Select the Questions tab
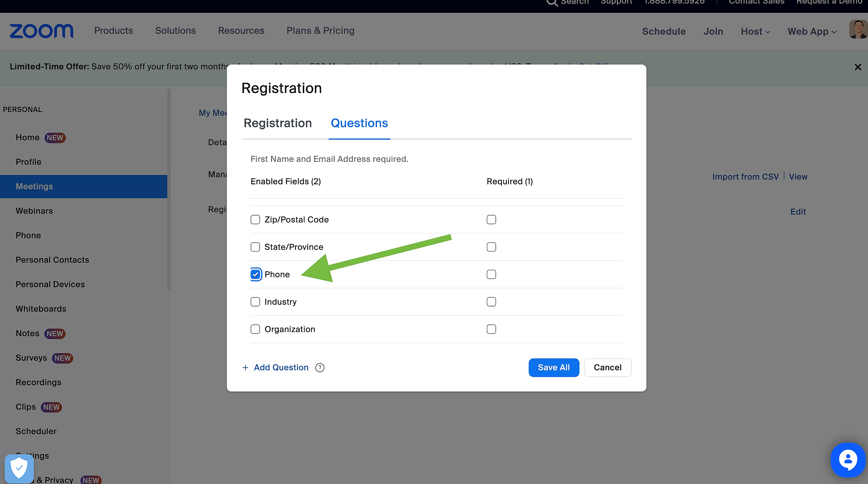The height and width of the screenshot is (484, 868). [x=359, y=123]
